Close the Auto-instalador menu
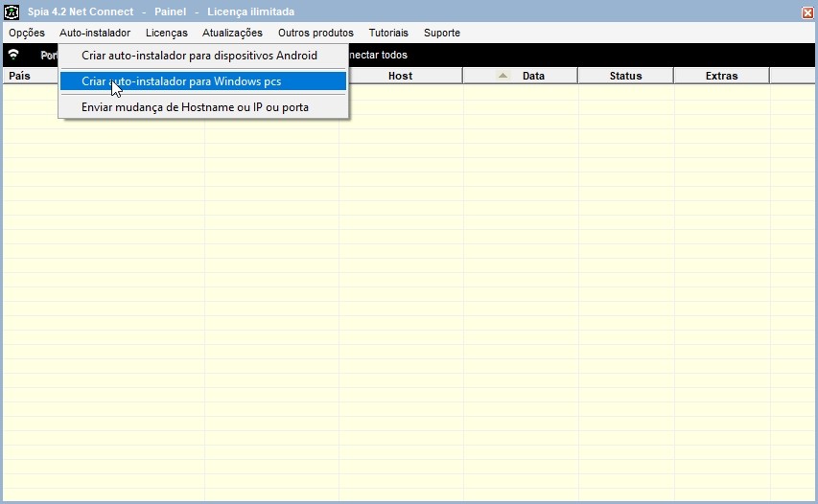The width and height of the screenshot is (818, 504). (x=95, y=33)
